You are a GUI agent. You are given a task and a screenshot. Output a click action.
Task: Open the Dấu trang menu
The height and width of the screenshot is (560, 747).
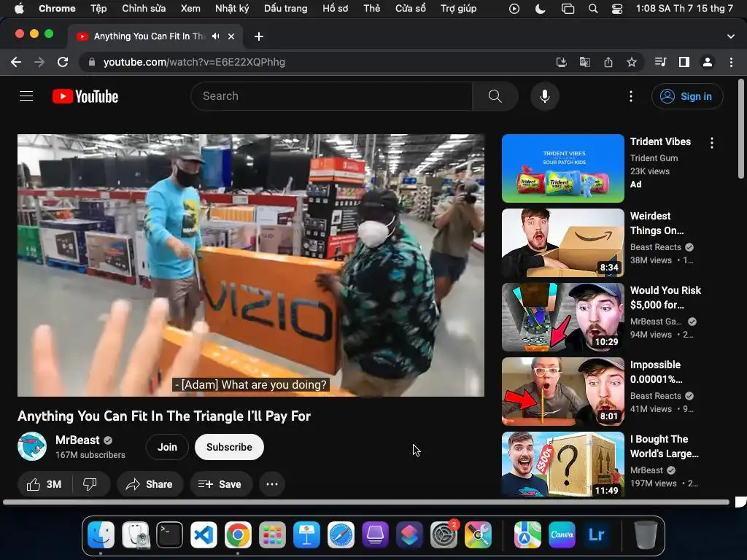[x=285, y=9]
